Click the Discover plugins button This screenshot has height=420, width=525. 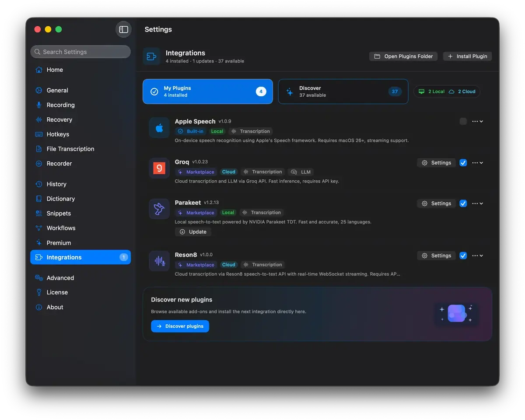[180, 326]
